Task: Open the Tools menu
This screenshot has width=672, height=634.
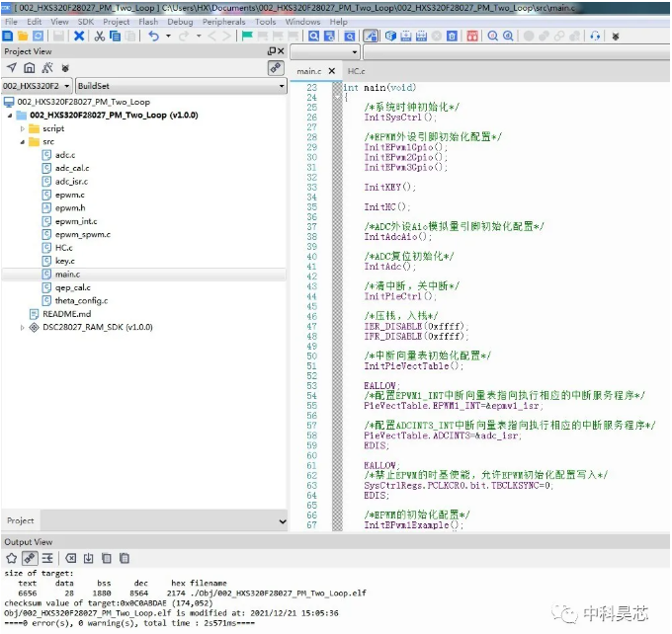Action: tap(265, 22)
